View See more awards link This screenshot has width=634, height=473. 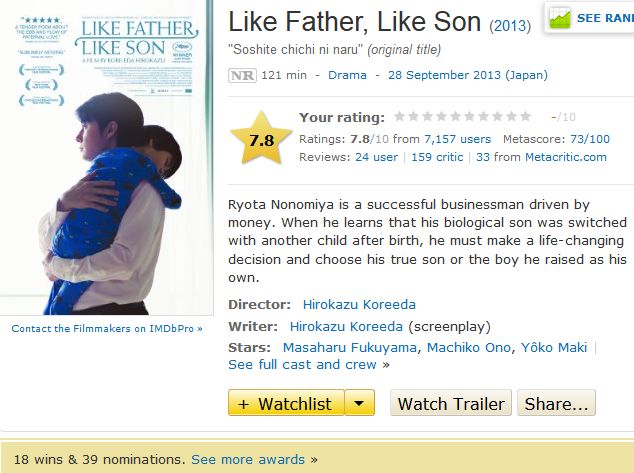click(248, 459)
